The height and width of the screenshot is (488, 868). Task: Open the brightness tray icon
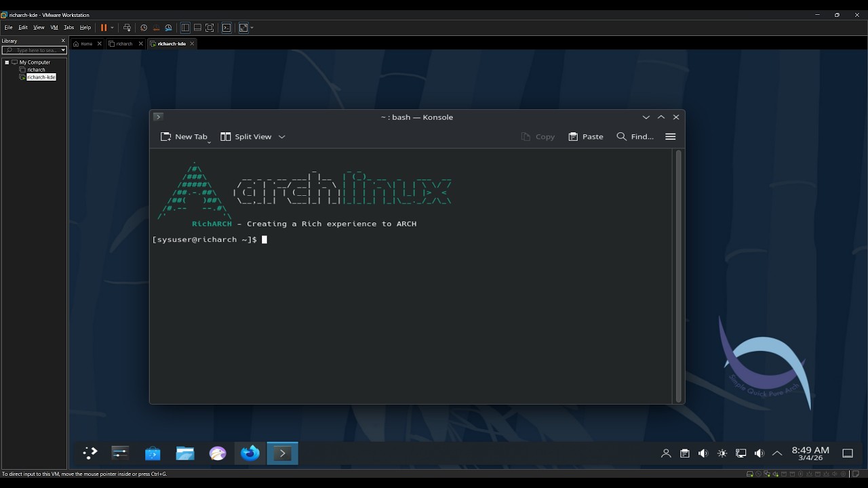tap(722, 453)
